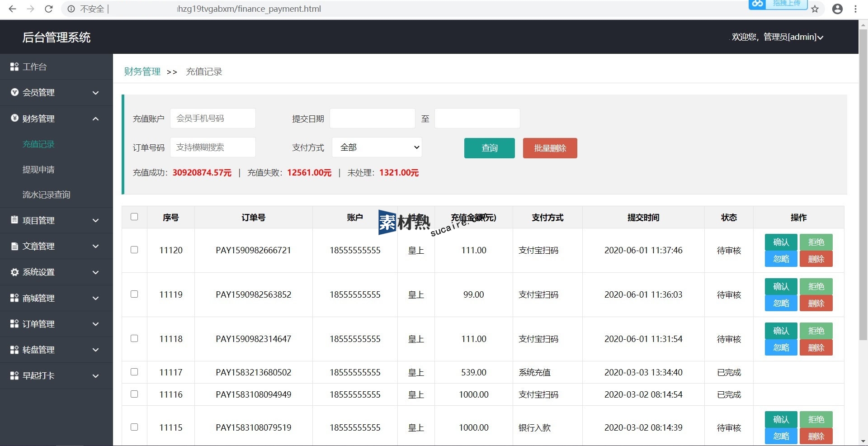This screenshot has height=446, width=868.
Task: Click the 财务管理 sidebar icon
Action: [x=14, y=118]
